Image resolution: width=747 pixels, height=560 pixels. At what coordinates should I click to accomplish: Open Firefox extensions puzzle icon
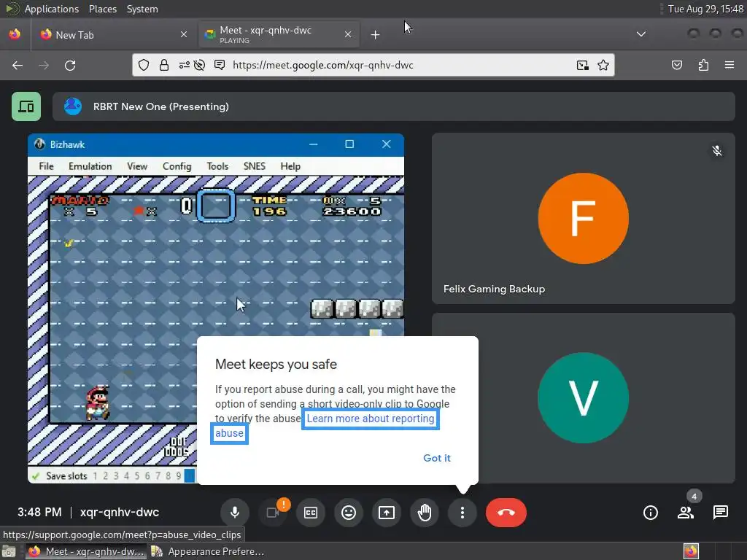pos(703,65)
